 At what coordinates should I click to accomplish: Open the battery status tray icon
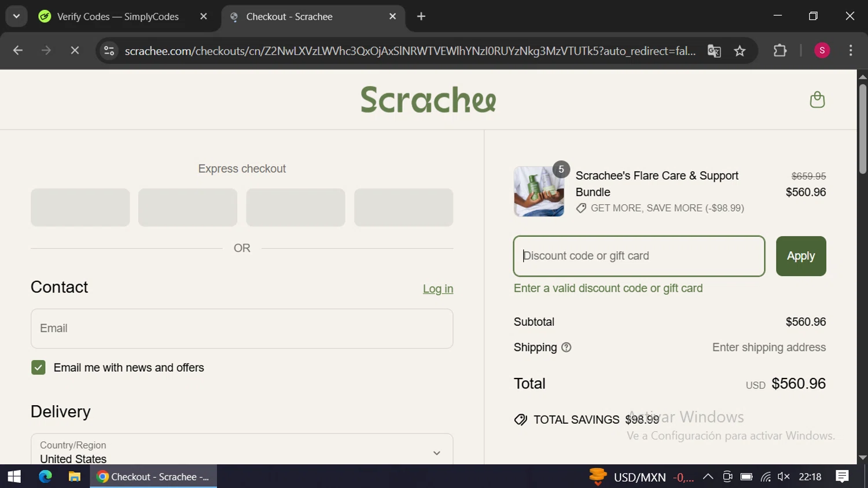tap(746, 476)
